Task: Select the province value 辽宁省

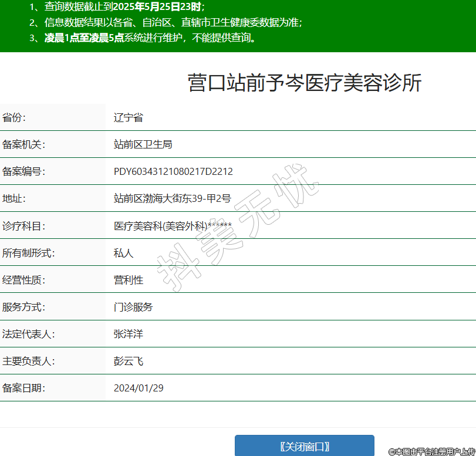Action: [128, 117]
